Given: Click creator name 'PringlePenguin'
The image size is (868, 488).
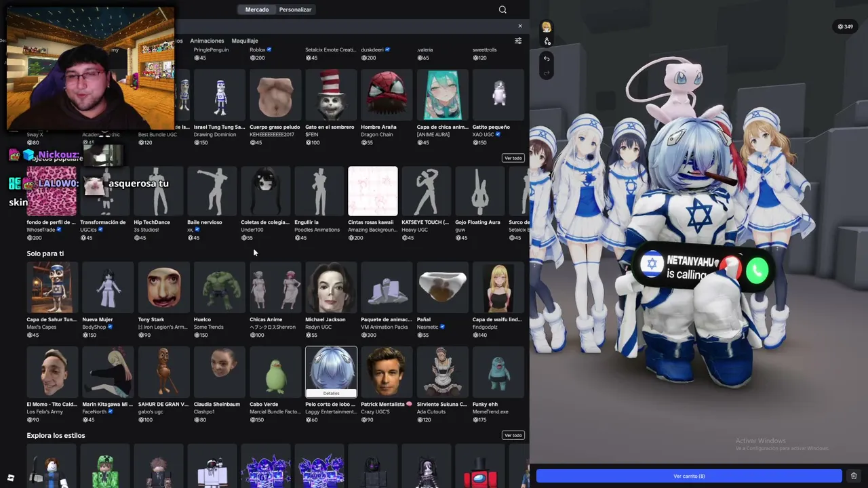Looking at the screenshot, I should tap(211, 49).
